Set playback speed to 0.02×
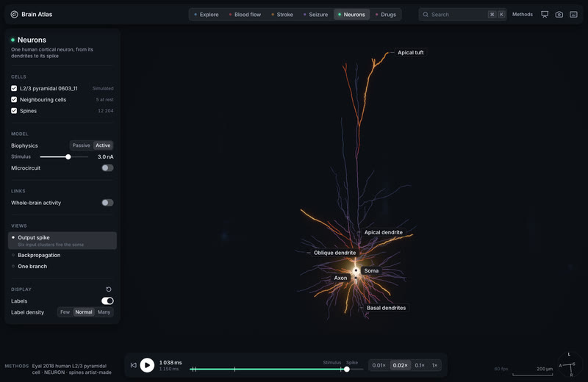 (400, 366)
